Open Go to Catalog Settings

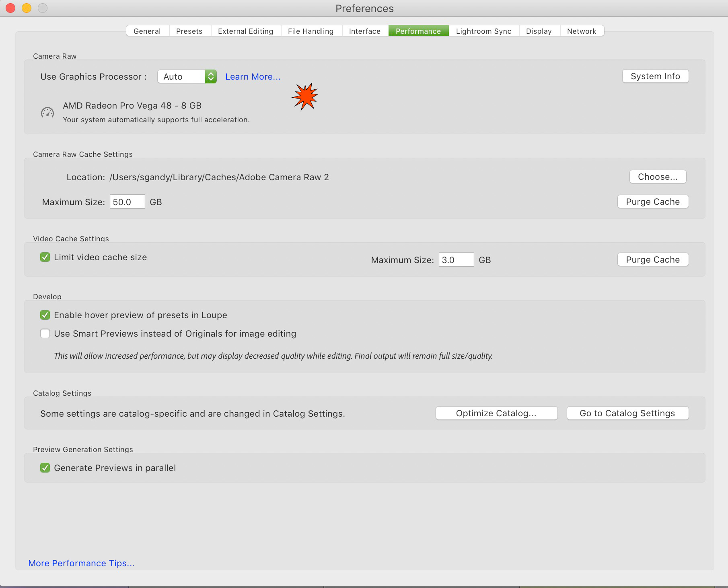point(628,413)
